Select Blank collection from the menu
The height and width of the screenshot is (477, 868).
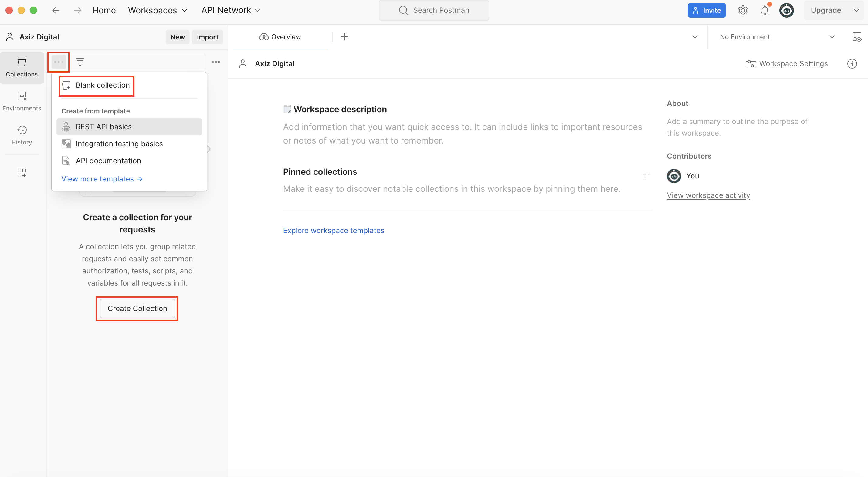129,85
